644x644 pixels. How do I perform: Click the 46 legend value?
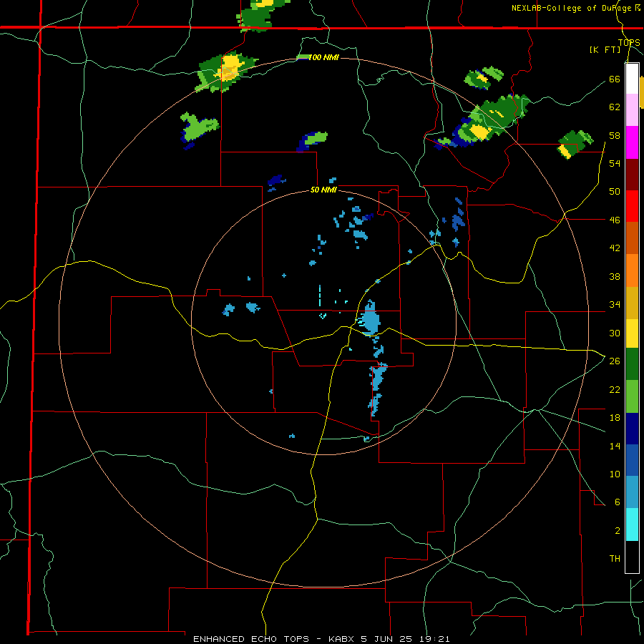point(615,220)
